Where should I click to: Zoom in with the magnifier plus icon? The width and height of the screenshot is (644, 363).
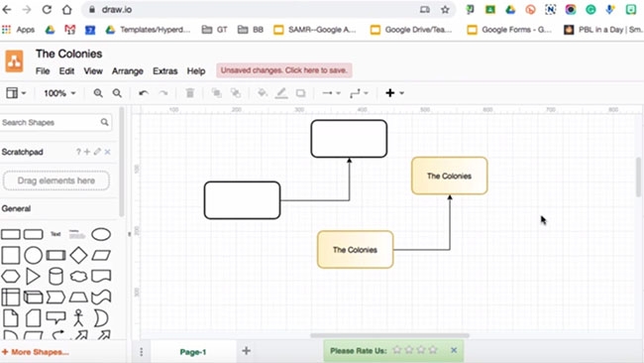[x=98, y=93]
